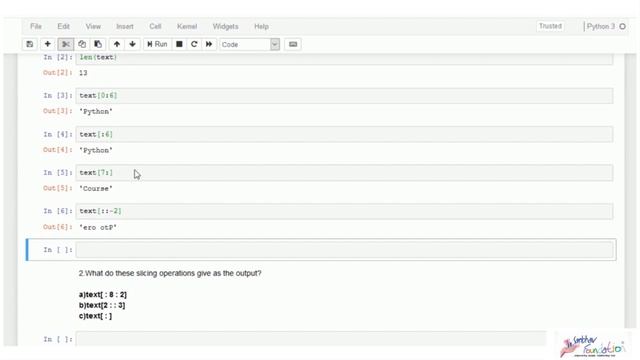Move selected cell down arrow
640x360 pixels.
point(132,44)
